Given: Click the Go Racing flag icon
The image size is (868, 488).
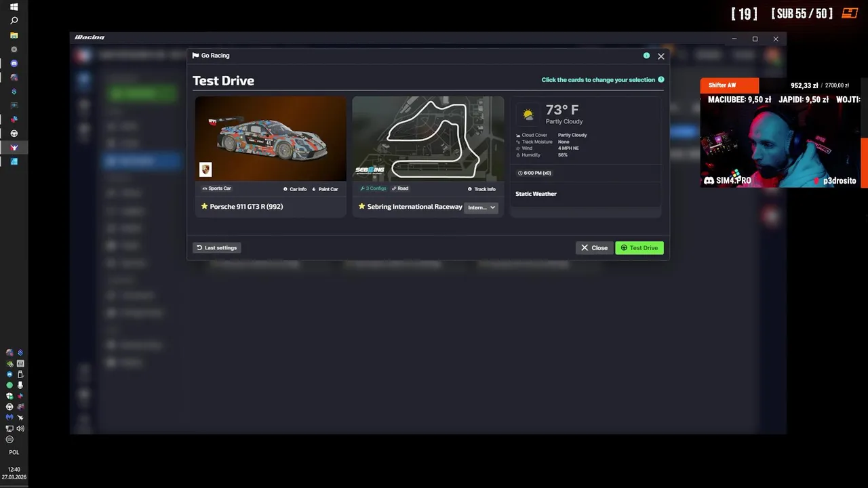Looking at the screenshot, I should (195, 56).
